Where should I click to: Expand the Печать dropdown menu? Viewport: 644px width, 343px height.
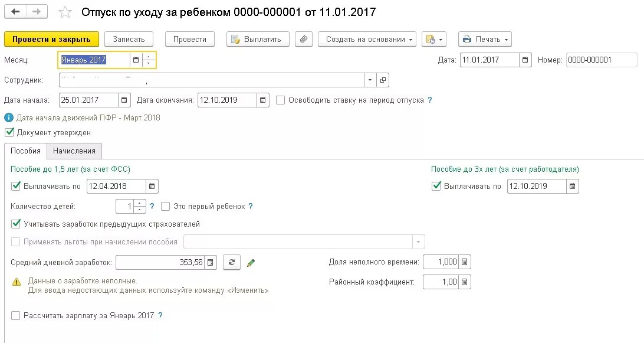tap(485, 39)
